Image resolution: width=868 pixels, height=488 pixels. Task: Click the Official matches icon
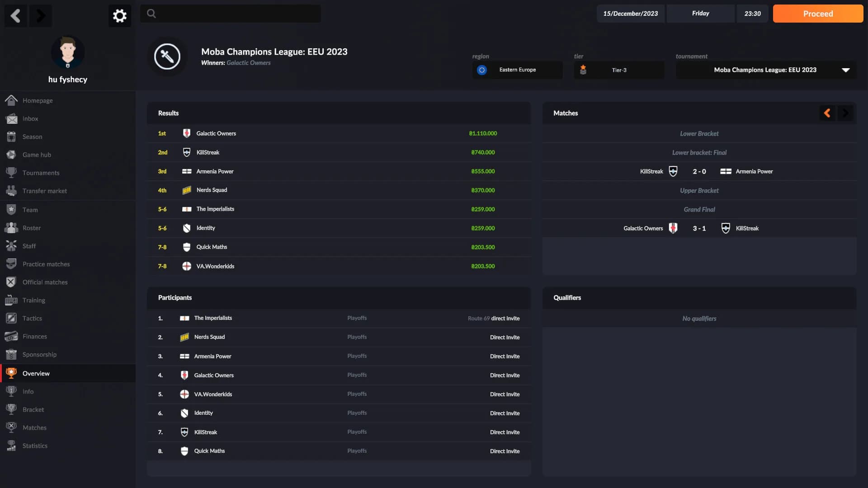tap(11, 282)
